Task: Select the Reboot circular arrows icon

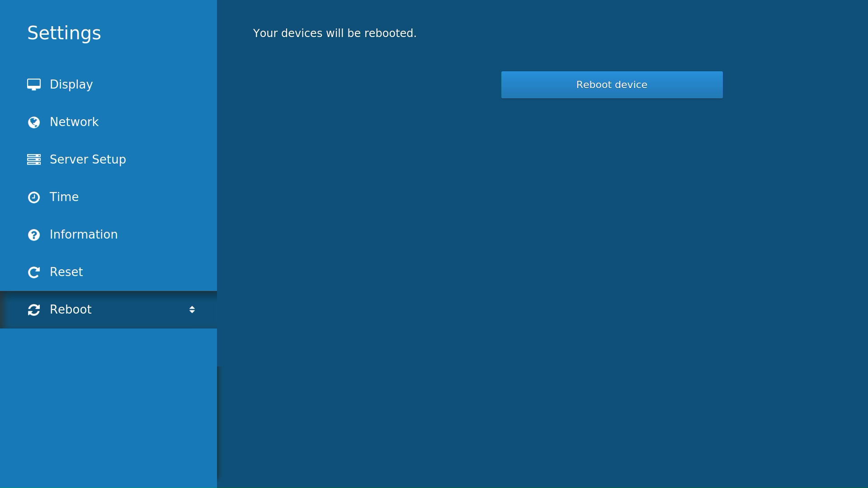Action: (34, 310)
